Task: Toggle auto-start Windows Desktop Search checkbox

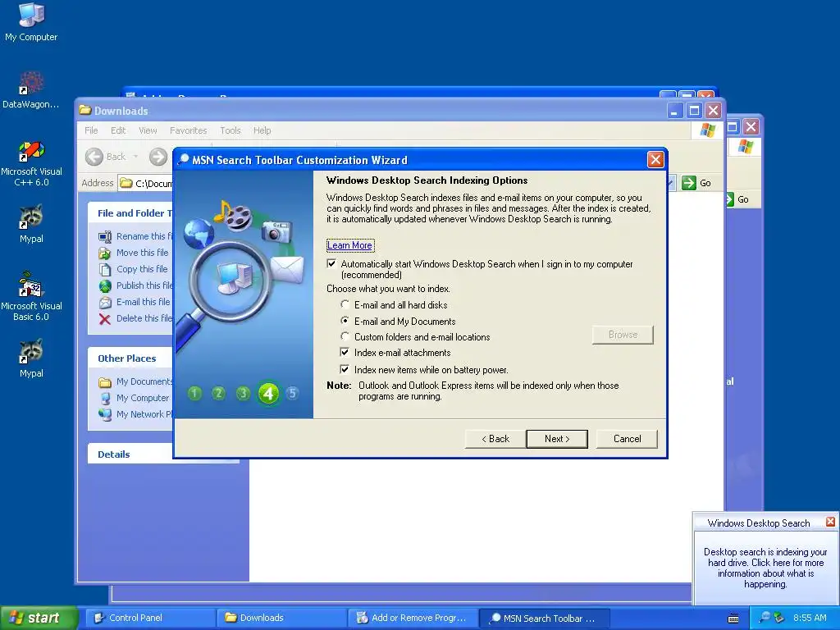Action: pyautogui.click(x=331, y=263)
